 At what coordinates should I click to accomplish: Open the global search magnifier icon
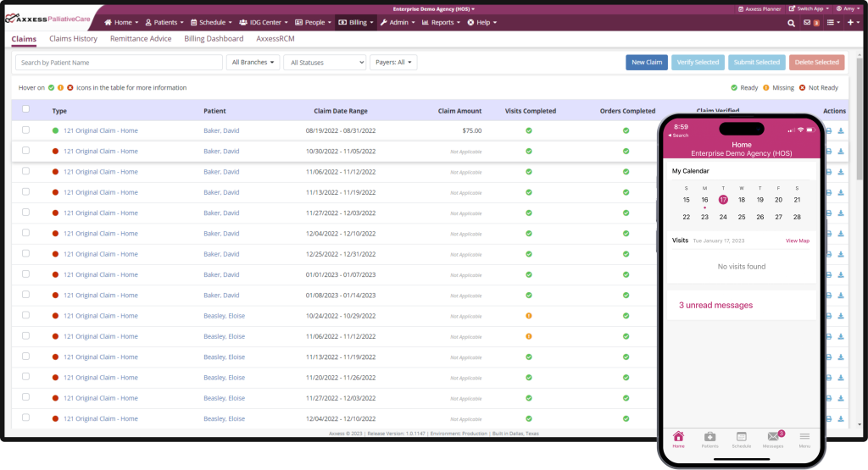point(791,23)
